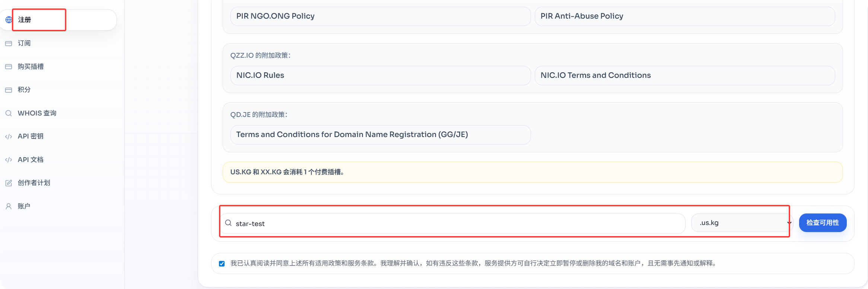Viewport: 868px width, 289px height.
Task: Click the 检查可用性 button
Action: pyautogui.click(x=823, y=223)
